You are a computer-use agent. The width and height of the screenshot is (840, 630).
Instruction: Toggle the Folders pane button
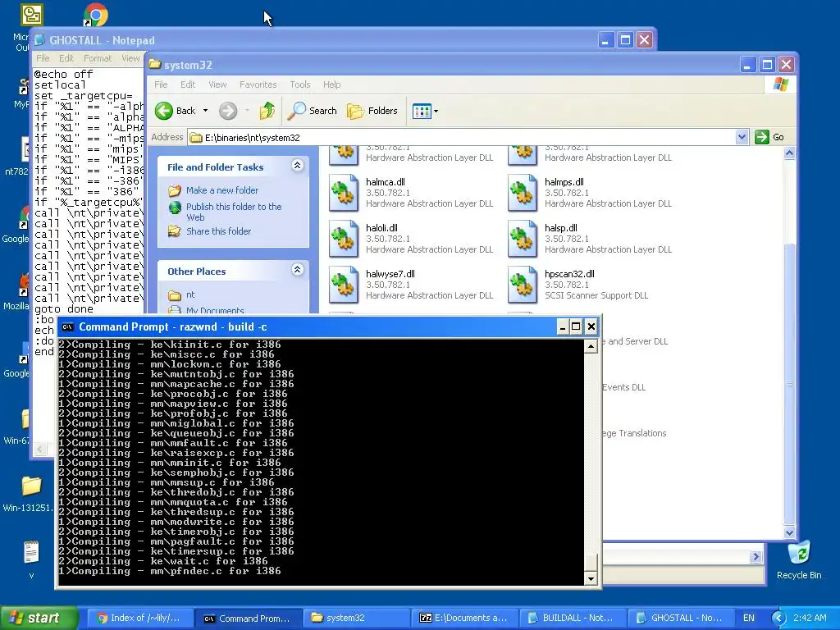pos(372,111)
